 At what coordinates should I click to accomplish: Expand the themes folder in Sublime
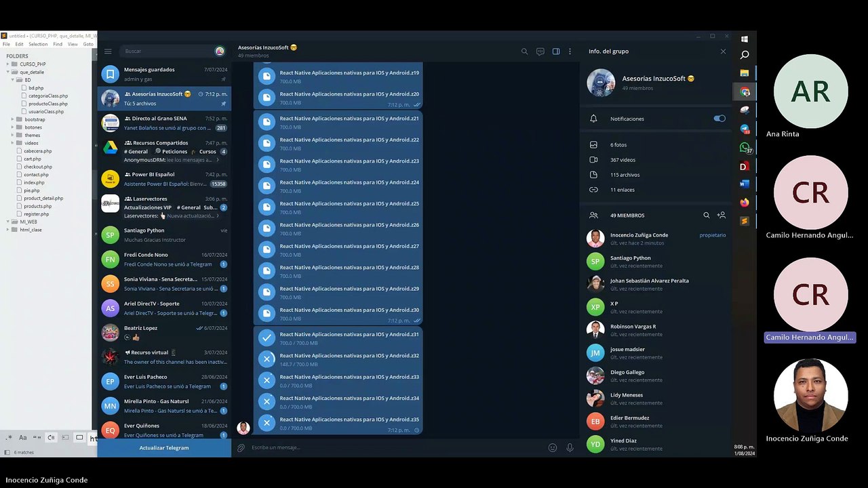click(x=13, y=135)
